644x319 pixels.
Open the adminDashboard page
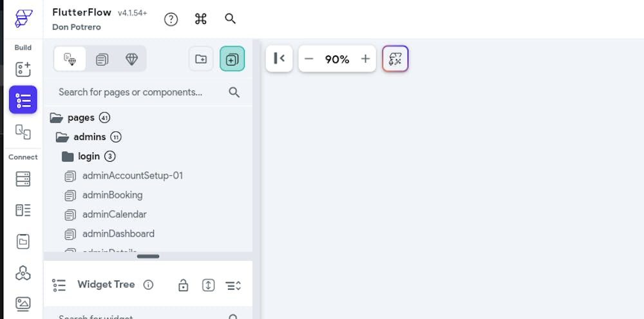[118, 234]
